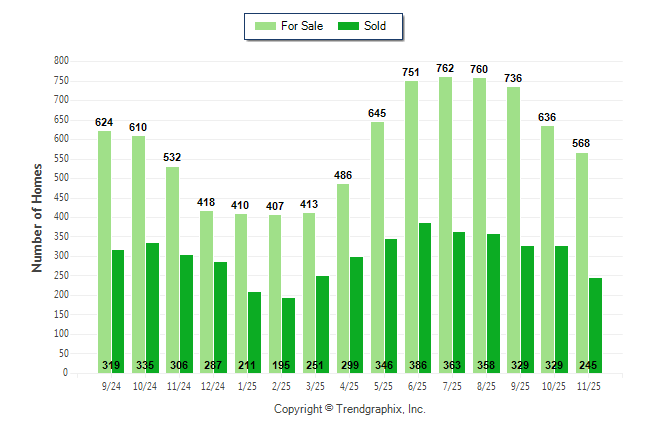This screenshot has width=646, height=434.
Task: Click the 800 y-axis tick label
Action: click(x=61, y=61)
